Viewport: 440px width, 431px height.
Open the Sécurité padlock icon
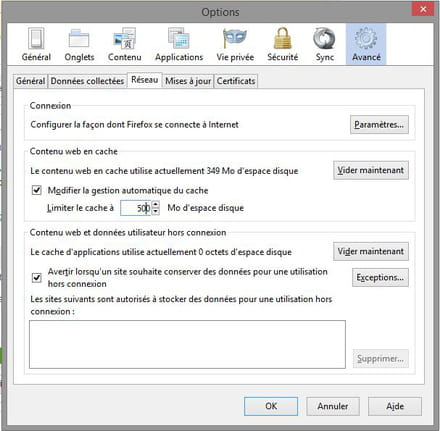(283, 44)
